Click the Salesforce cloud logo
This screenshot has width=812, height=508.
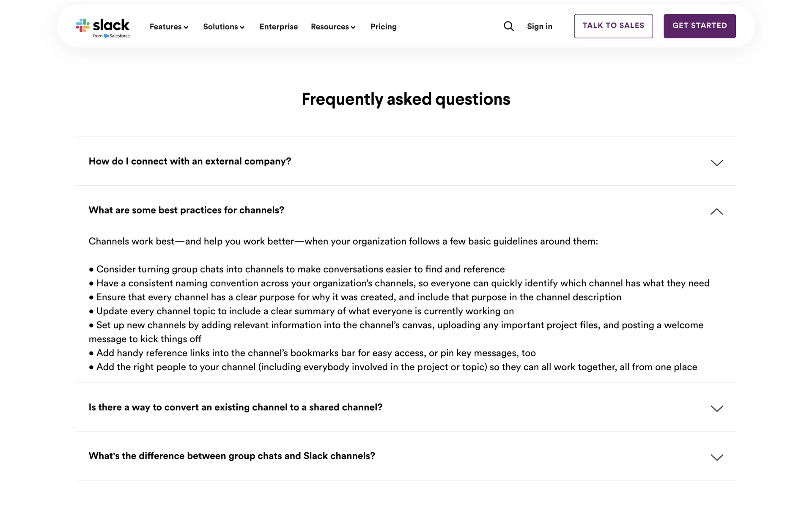click(x=106, y=36)
